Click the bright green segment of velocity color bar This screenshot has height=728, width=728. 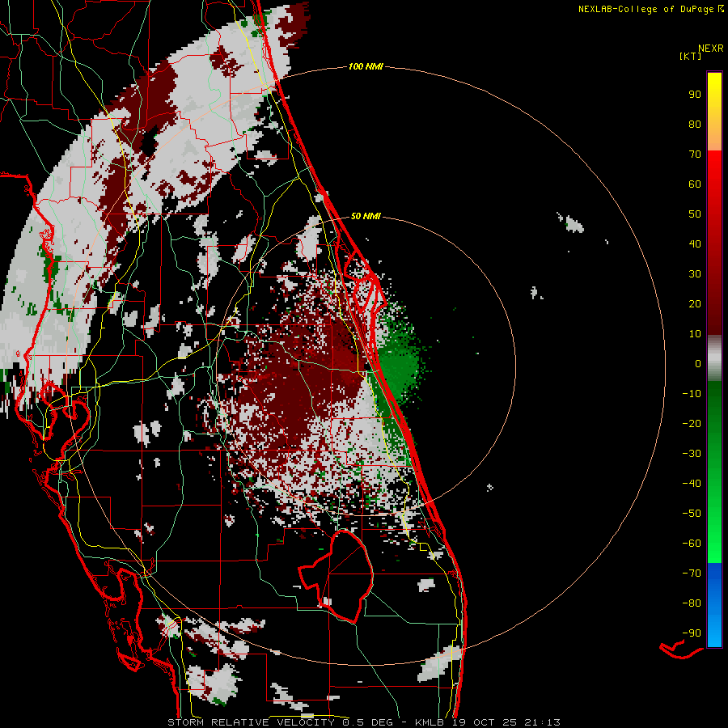point(714,472)
